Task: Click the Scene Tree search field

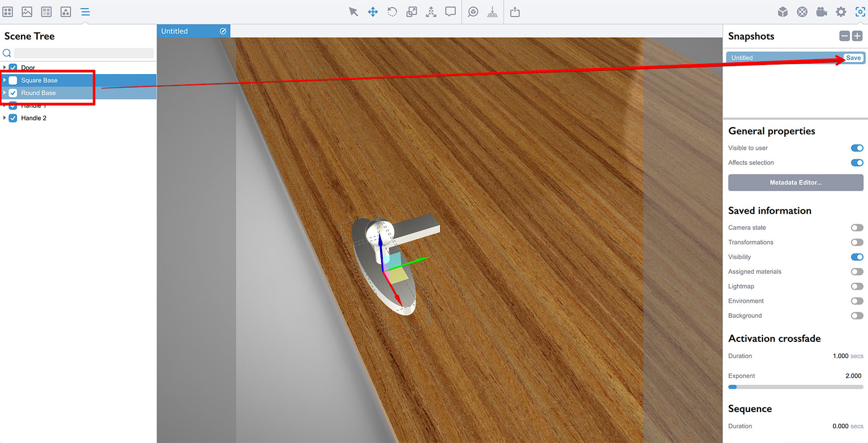Action: [84, 53]
